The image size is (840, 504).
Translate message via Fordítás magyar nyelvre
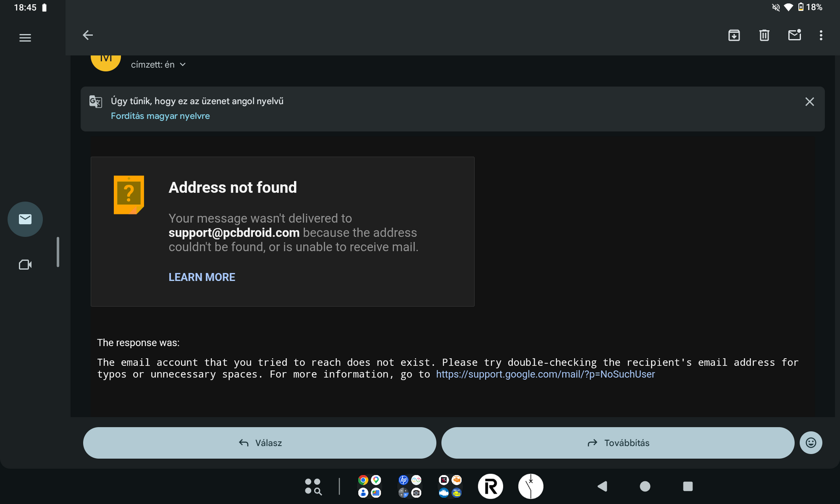pos(160,116)
